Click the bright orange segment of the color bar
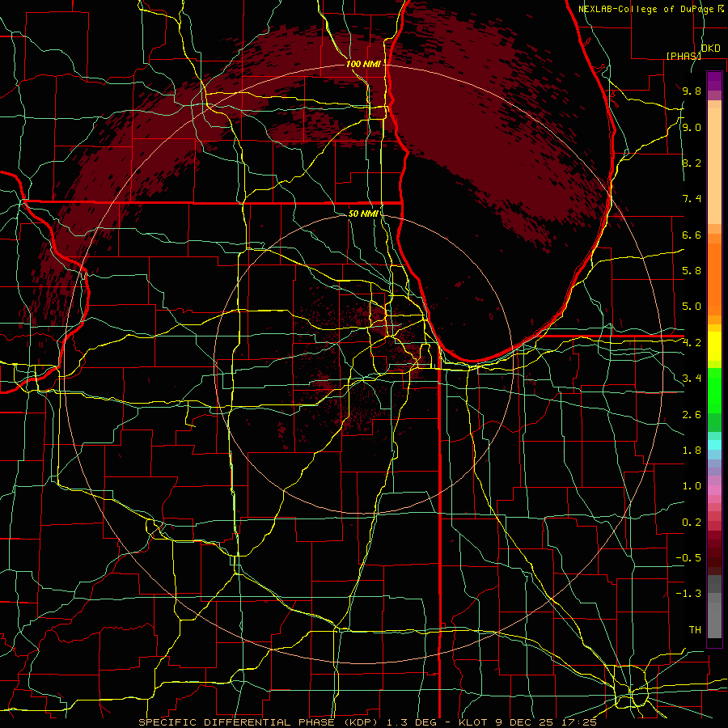The image size is (728, 728). click(x=714, y=278)
